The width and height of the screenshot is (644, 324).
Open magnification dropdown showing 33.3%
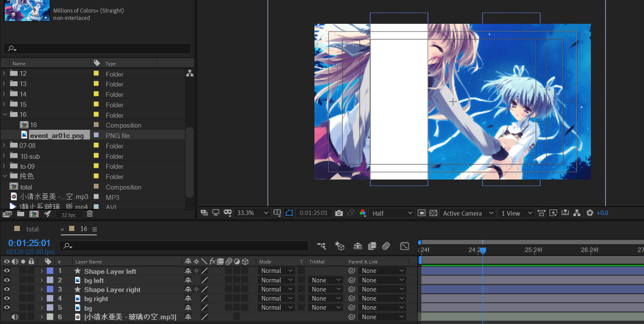(253, 213)
